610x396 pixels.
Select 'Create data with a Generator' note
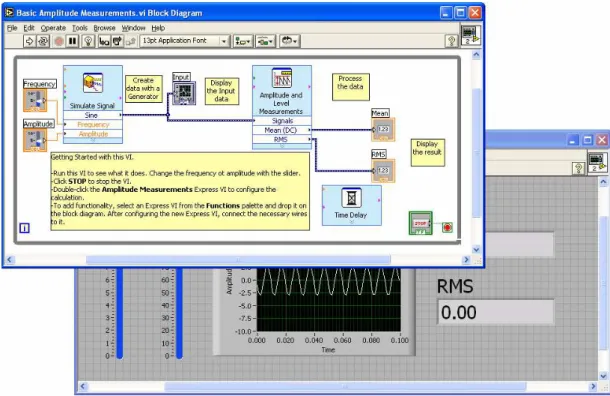[144, 89]
